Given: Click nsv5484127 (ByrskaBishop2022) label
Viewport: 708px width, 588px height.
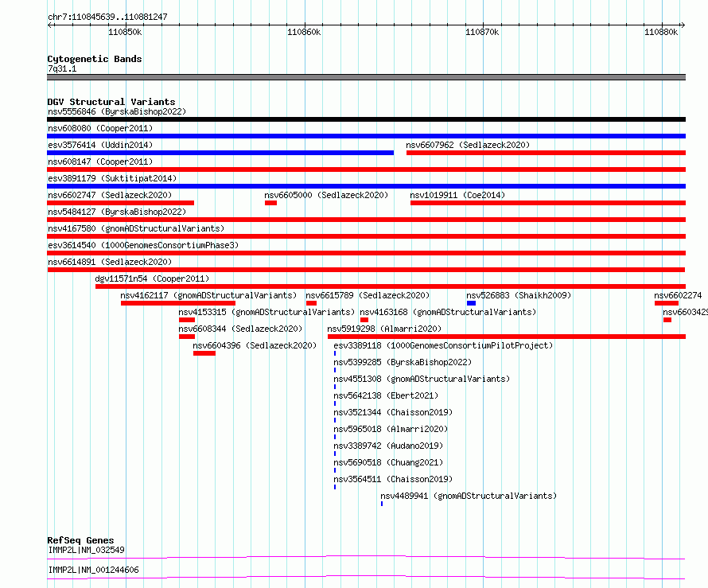Looking at the screenshot, I should (x=117, y=212).
